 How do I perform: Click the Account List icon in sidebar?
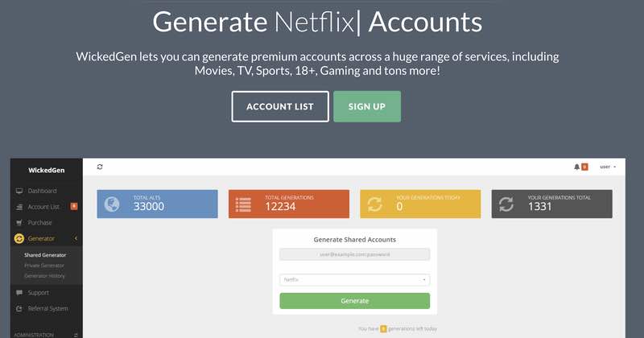point(19,207)
